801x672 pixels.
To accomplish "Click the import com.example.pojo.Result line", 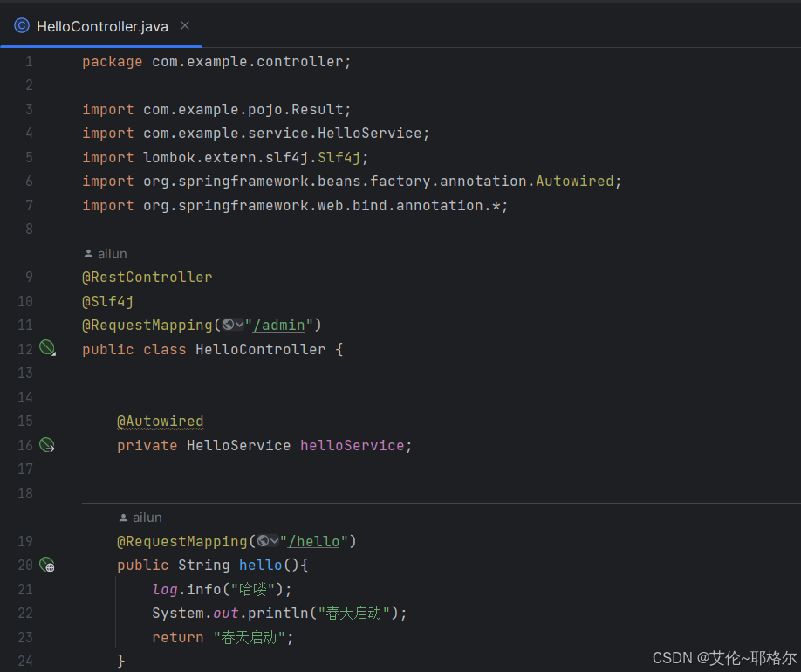I will tap(216, 109).
